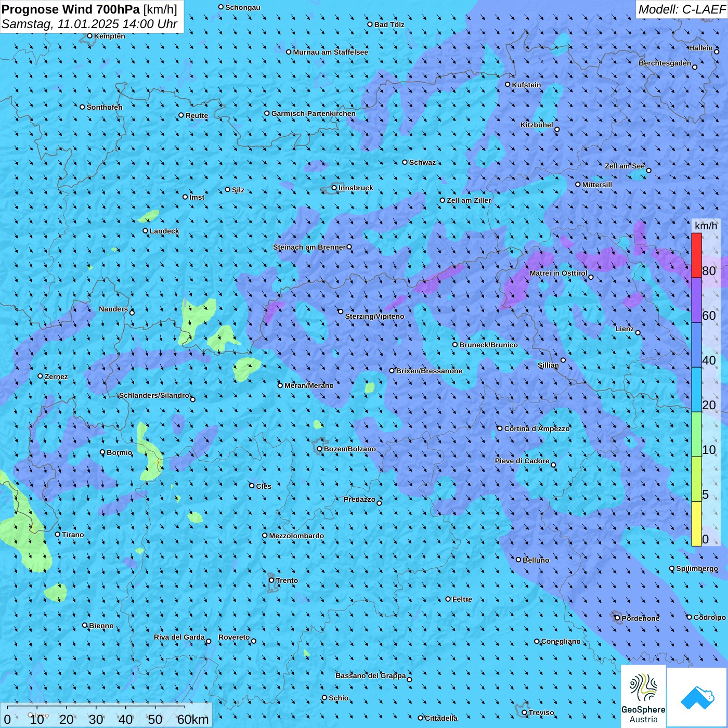Click the Zernez city marker
Screen dimensions: 728x728
(x=40, y=376)
